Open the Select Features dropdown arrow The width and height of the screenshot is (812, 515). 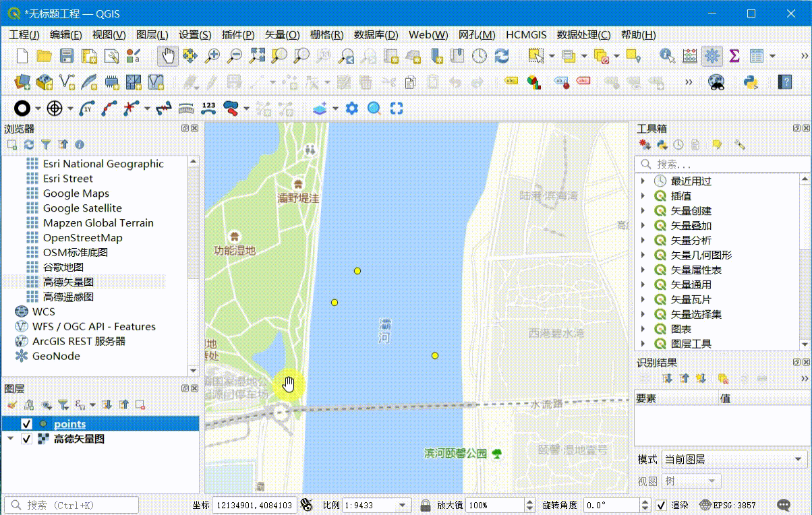[x=552, y=56]
